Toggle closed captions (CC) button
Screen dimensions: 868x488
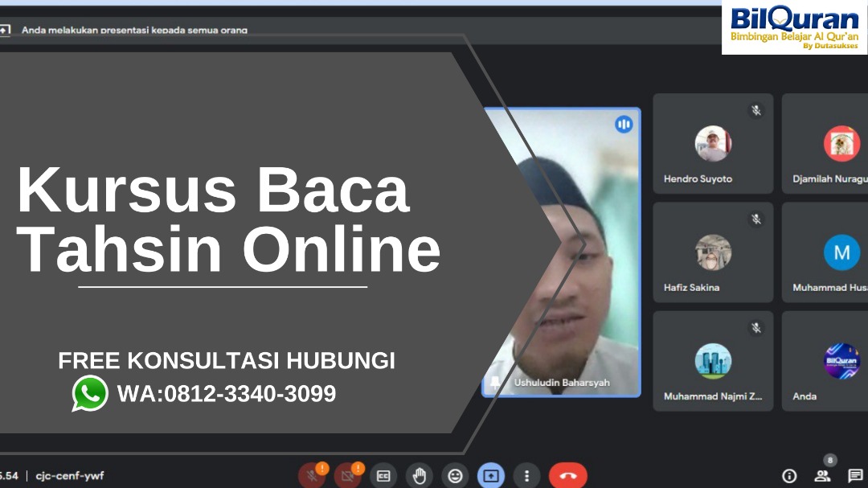(x=383, y=475)
